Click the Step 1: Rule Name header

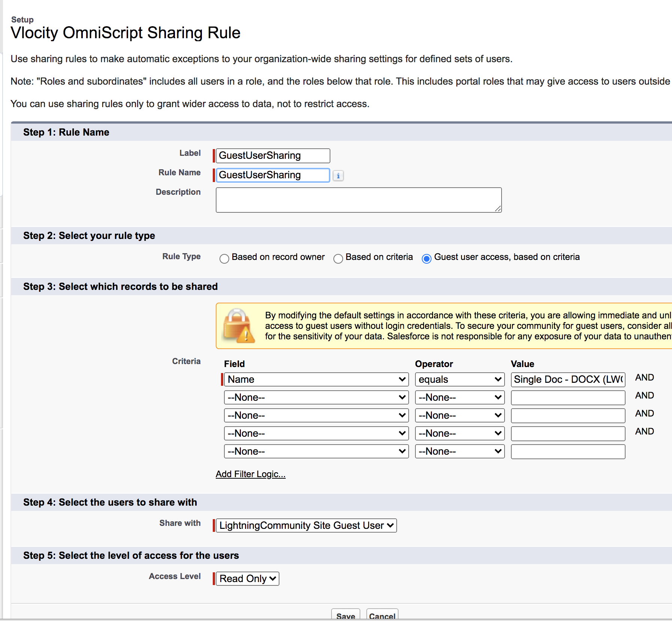tap(66, 132)
